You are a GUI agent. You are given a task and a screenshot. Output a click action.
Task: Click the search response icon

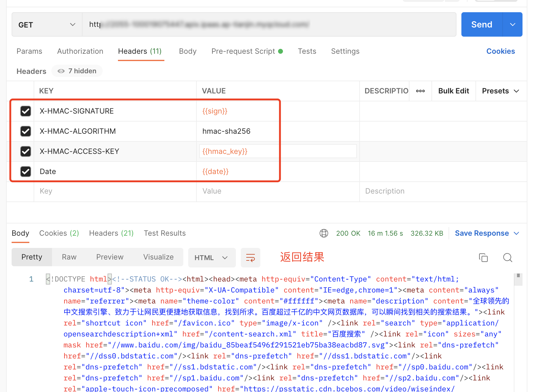508,258
